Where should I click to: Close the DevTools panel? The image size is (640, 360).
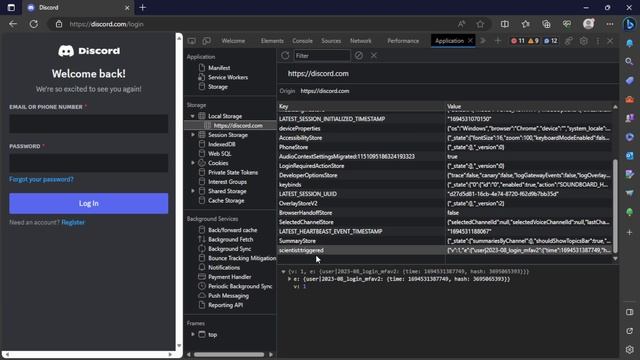(x=610, y=41)
